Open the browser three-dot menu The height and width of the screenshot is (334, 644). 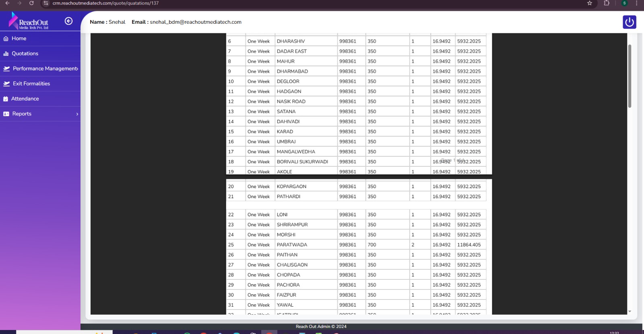click(636, 3)
